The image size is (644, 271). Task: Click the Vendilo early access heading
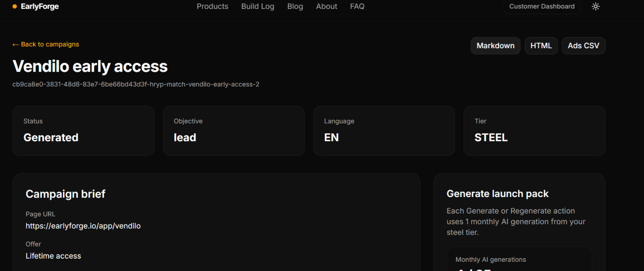[90, 66]
